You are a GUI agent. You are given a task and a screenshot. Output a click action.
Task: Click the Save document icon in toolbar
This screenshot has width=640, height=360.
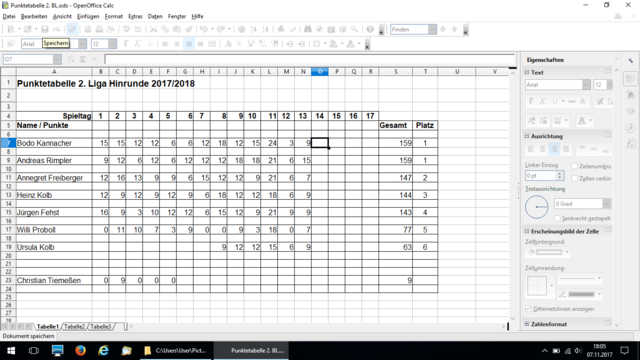[x=45, y=29]
